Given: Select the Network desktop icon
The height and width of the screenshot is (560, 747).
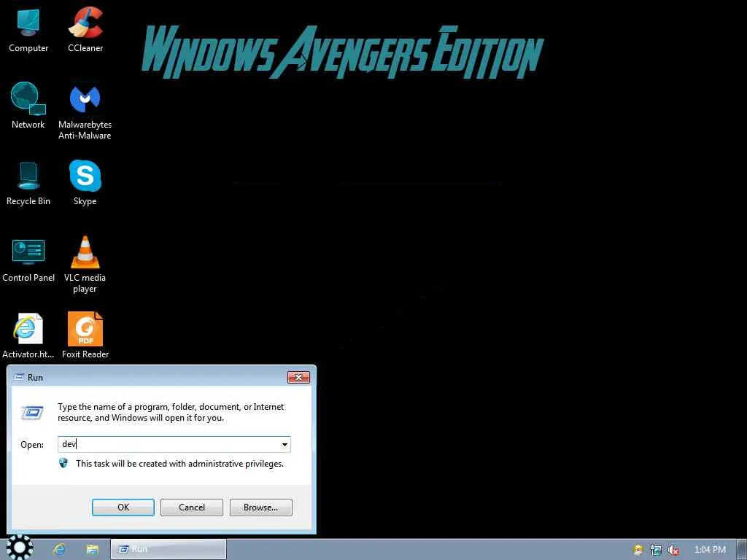Looking at the screenshot, I should [28, 105].
